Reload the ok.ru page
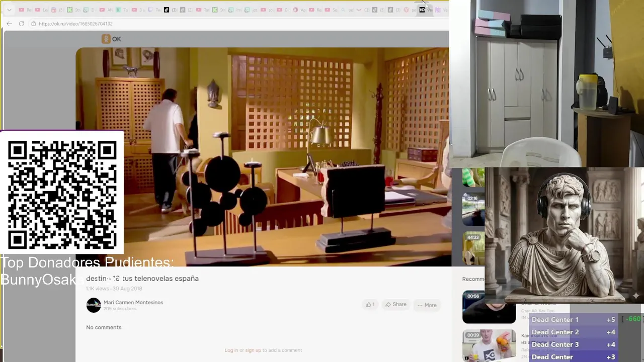 (x=21, y=24)
